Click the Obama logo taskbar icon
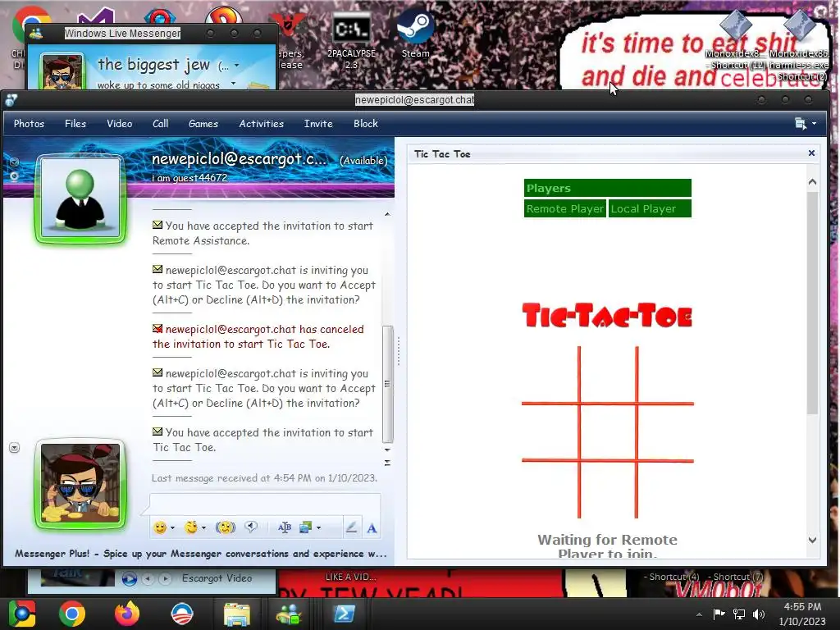The height and width of the screenshot is (630, 840). click(181, 614)
